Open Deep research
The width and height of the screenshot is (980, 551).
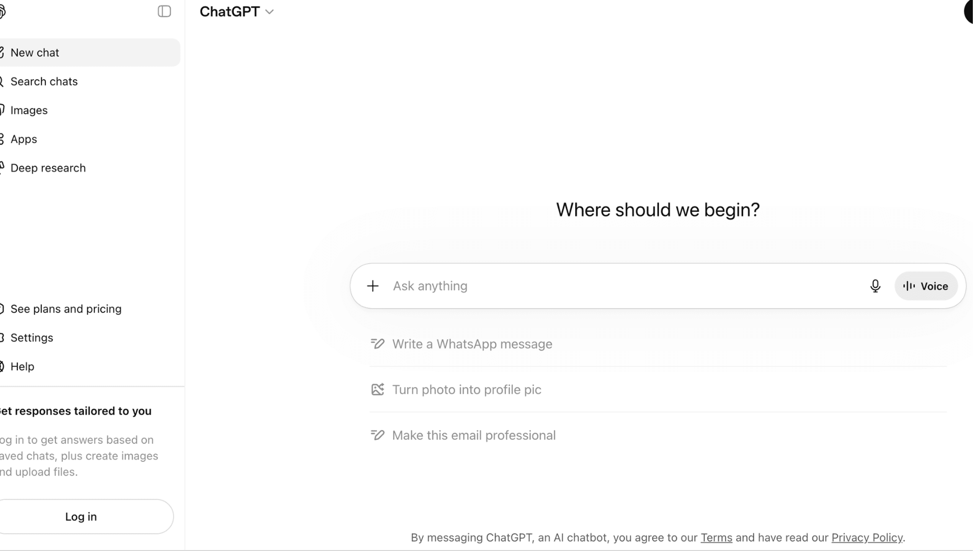pyautogui.click(x=89, y=168)
